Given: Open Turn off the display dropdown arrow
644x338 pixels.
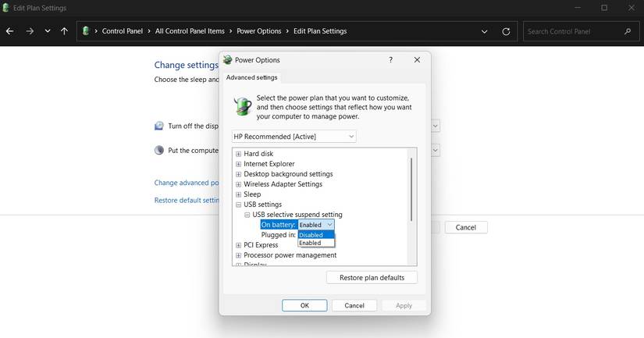Looking at the screenshot, I should click(436, 126).
